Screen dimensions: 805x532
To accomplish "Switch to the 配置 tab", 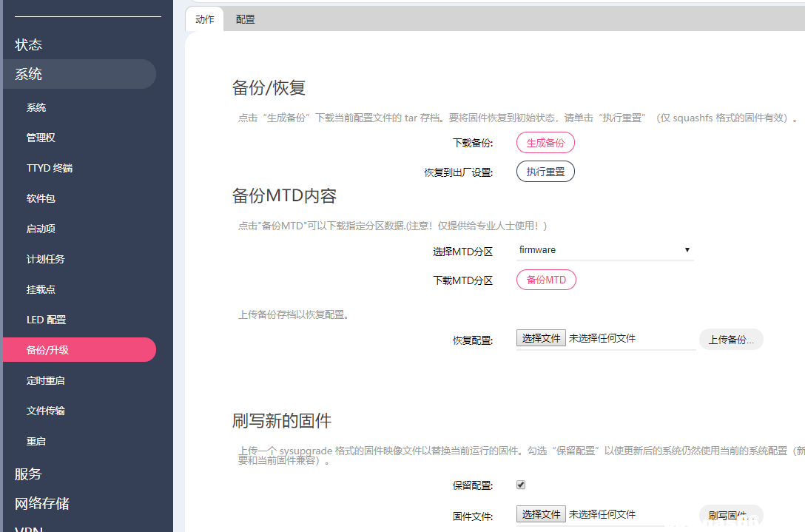I will pos(245,19).
